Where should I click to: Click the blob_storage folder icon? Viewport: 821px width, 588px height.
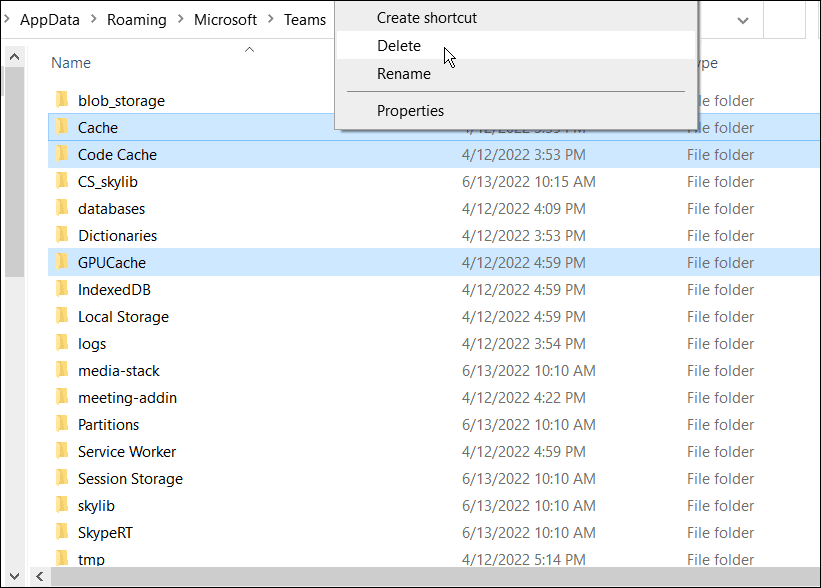(62, 99)
